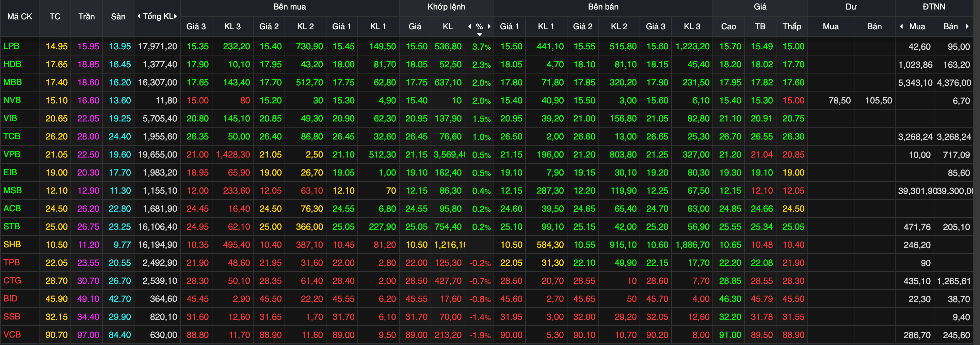Click the Dư group header
Image resolution: width=980 pixels, height=345 pixels.
(x=851, y=7)
